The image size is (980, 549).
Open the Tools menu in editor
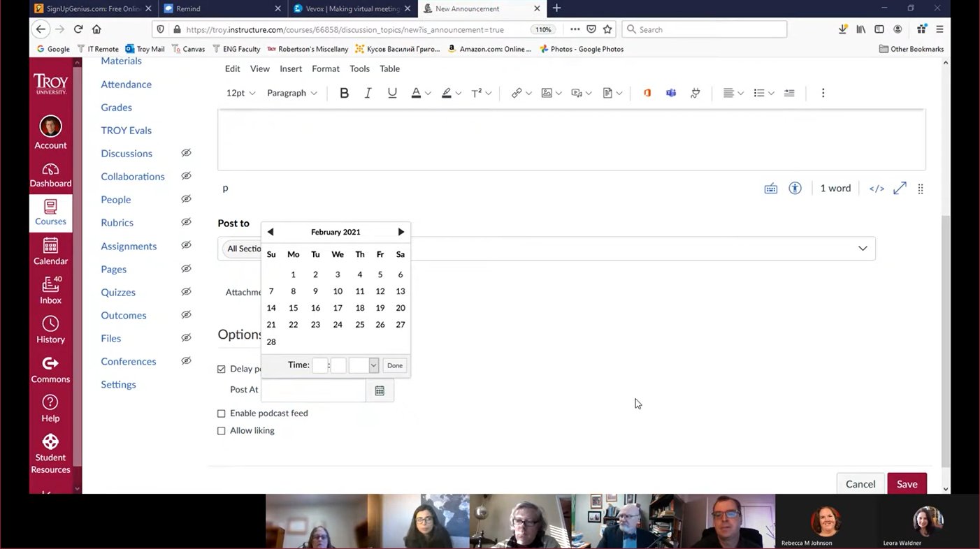359,68
